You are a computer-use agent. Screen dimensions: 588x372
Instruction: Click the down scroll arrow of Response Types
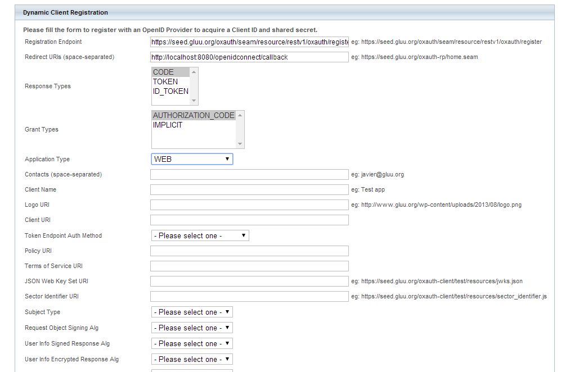click(193, 101)
